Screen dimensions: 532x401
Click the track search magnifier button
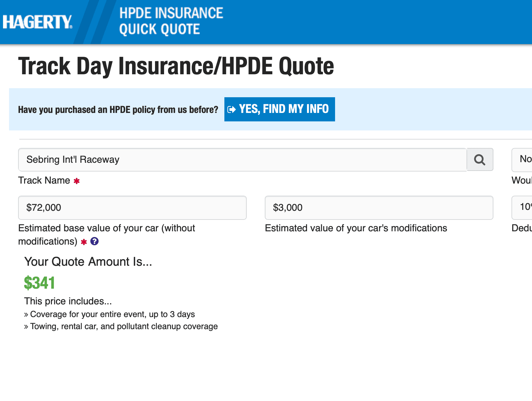point(480,159)
